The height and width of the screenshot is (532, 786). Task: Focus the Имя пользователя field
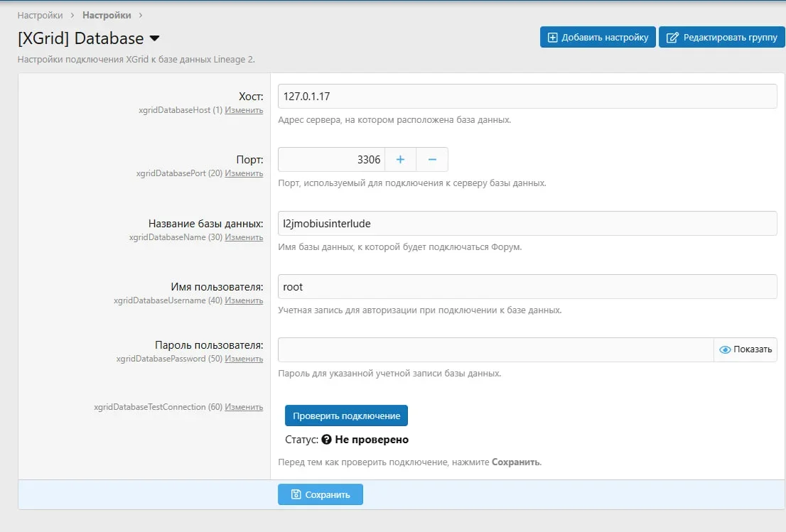[x=527, y=286]
